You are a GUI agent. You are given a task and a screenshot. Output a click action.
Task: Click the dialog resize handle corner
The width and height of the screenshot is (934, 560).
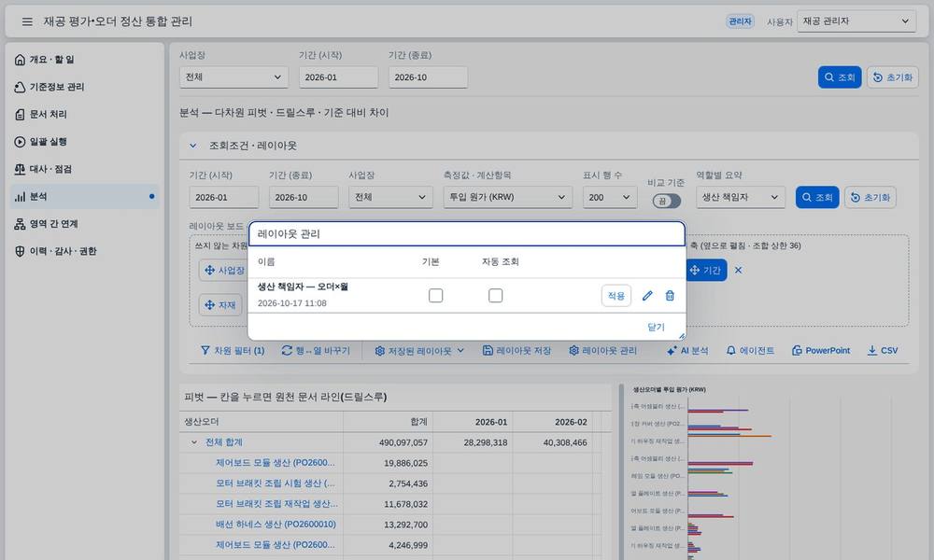click(x=682, y=336)
